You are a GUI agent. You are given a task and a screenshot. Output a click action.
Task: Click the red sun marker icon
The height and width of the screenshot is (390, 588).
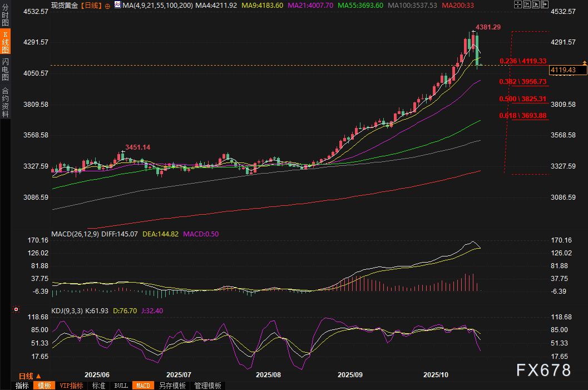pos(16,309)
